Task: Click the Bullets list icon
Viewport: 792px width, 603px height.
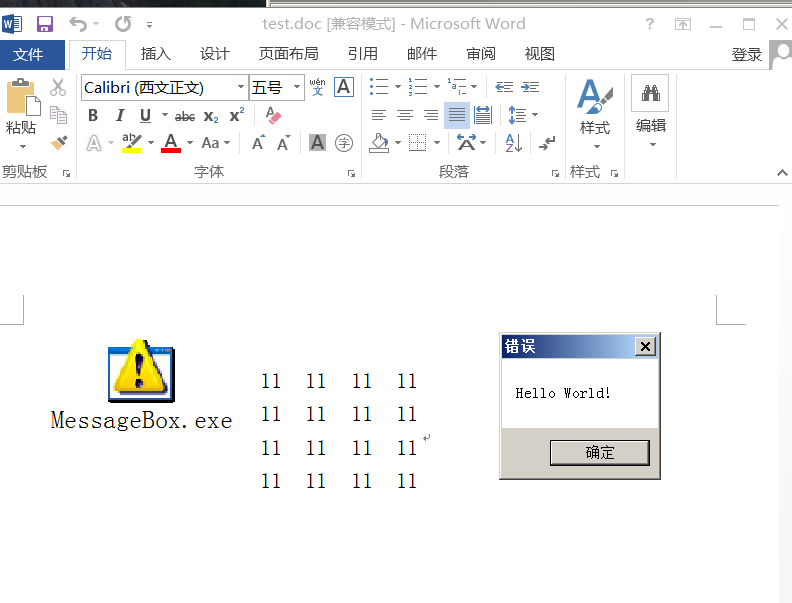Action: coord(379,87)
